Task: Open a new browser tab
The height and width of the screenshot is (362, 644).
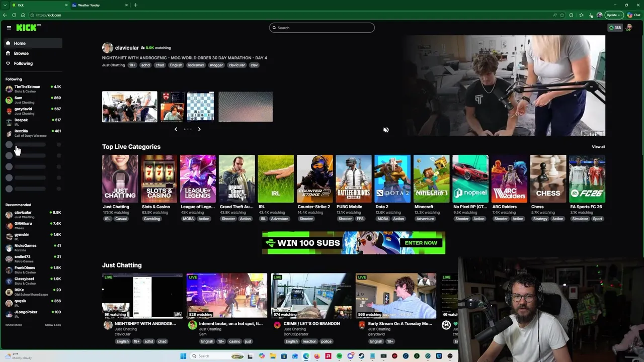Action: pos(135,5)
